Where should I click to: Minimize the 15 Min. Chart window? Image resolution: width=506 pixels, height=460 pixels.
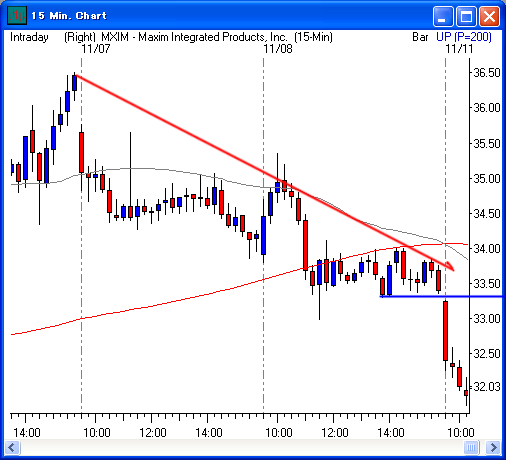[x=443, y=16]
